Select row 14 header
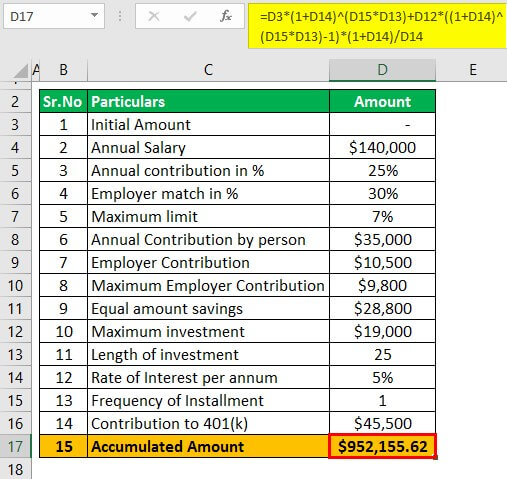Image resolution: width=507 pixels, height=479 pixels. point(15,377)
